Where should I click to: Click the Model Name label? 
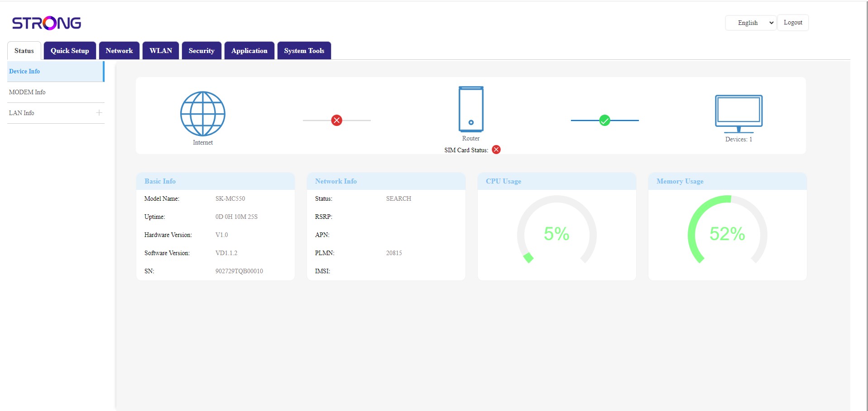[162, 198]
